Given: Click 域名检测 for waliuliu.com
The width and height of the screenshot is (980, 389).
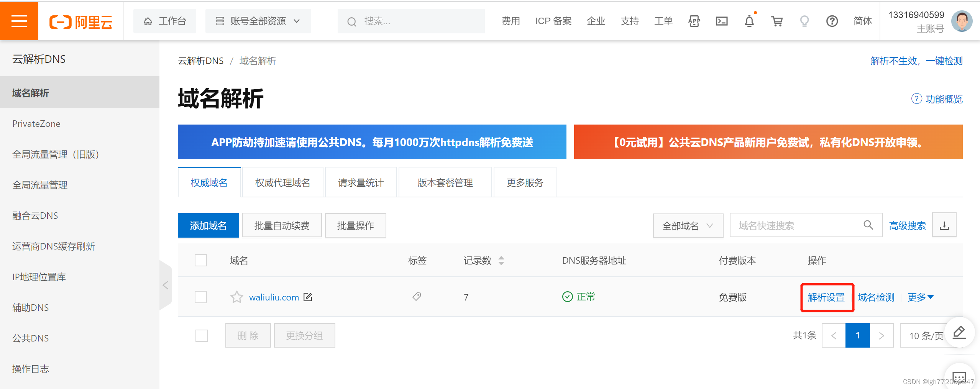Looking at the screenshot, I should [876, 297].
